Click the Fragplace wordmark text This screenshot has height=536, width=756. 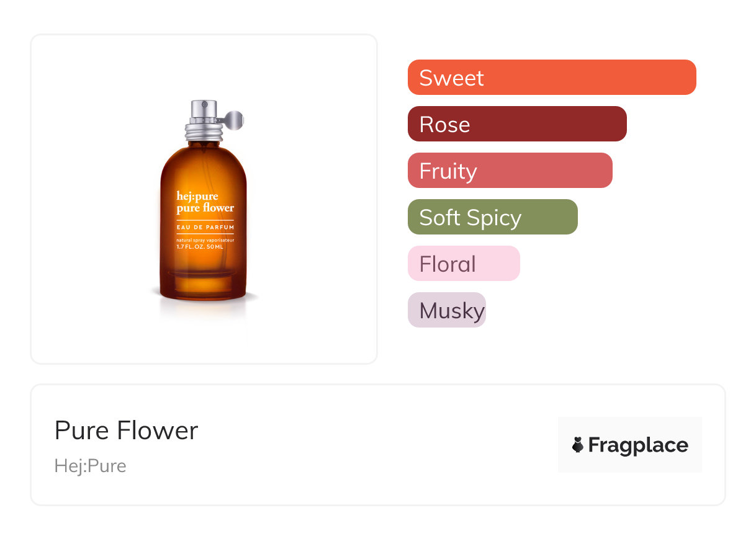638,445
